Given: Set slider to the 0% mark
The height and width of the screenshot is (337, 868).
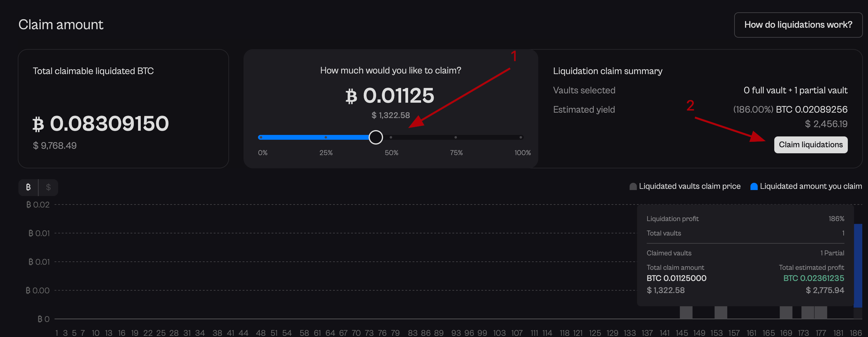Looking at the screenshot, I should 261,137.
